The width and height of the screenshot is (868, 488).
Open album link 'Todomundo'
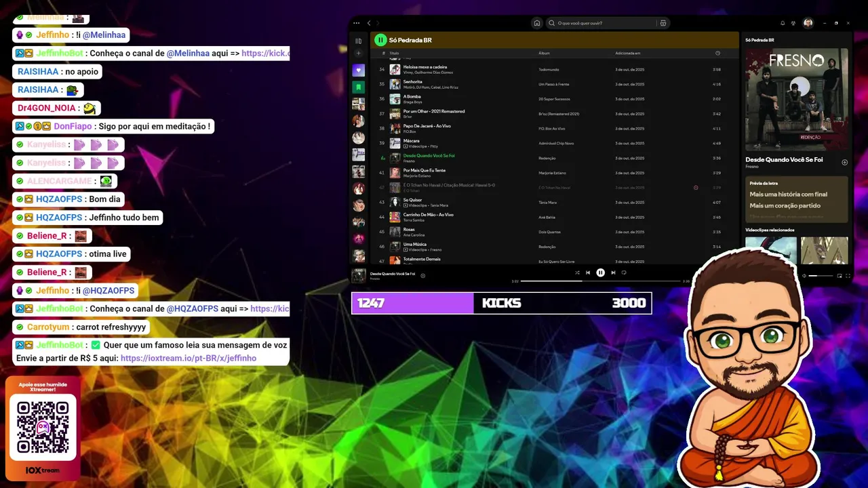[548, 69]
